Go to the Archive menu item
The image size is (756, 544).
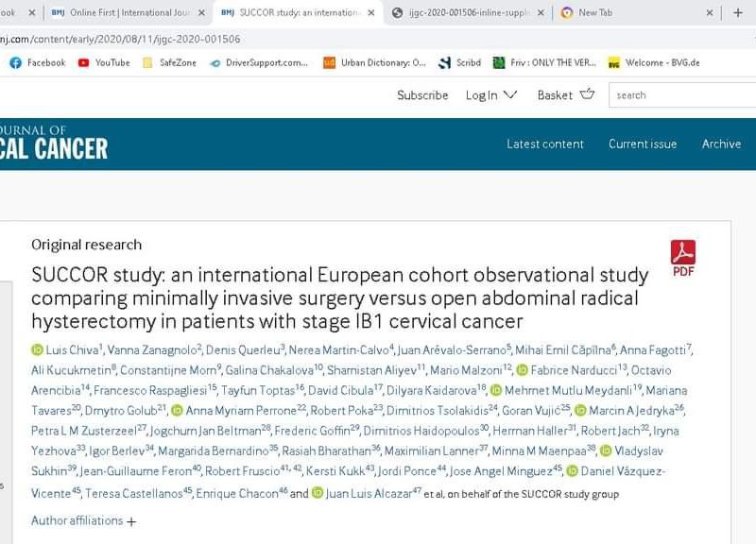point(721,144)
